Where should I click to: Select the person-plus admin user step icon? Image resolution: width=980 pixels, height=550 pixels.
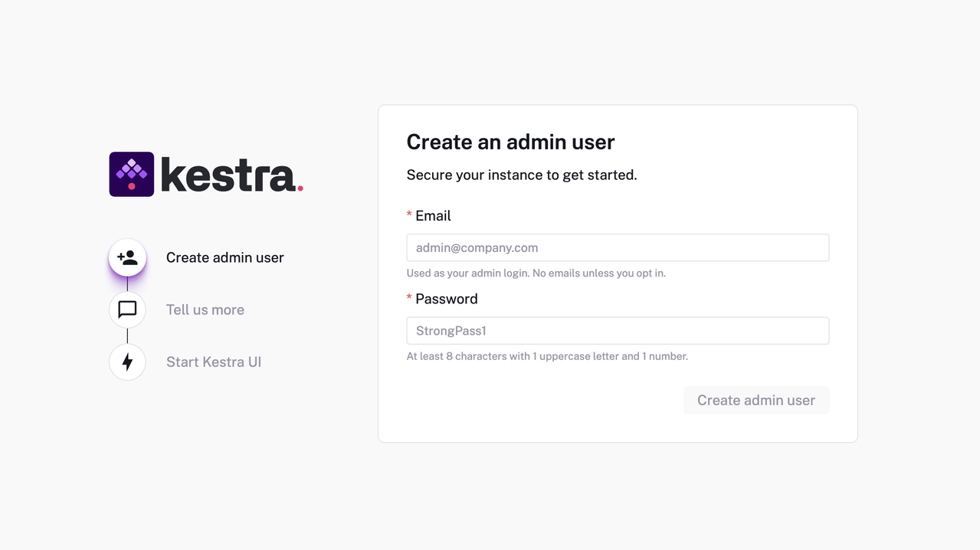(127, 257)
